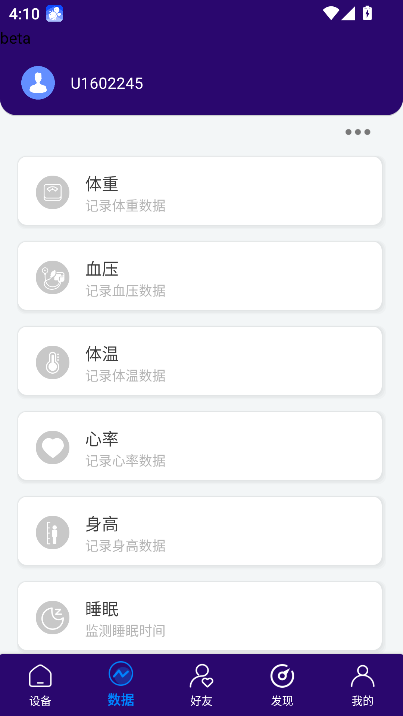Tap the weight scale icon

pyautogui.click(x=52, y=192)
